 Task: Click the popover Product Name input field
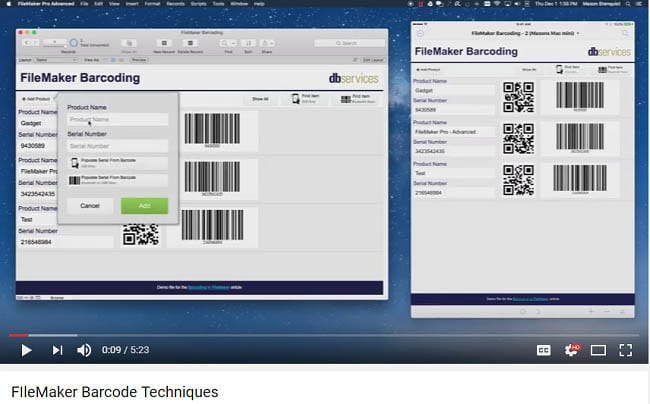118,119
